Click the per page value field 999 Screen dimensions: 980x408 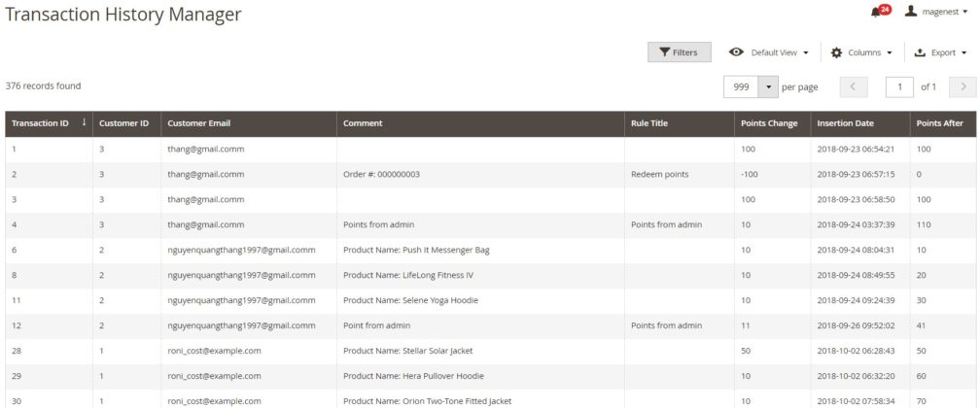click(741, 86)
